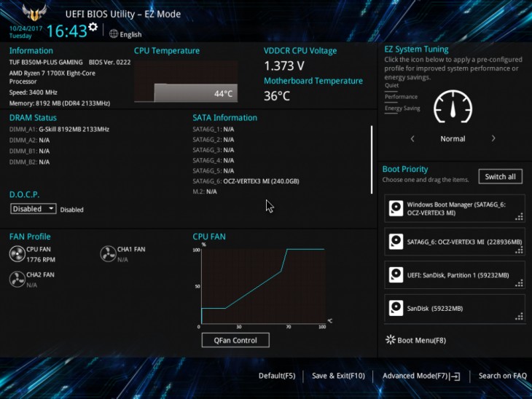This screenshot has height=399, width=532.
Task: Click the Quiet tuning label
Action: point(391,85)
